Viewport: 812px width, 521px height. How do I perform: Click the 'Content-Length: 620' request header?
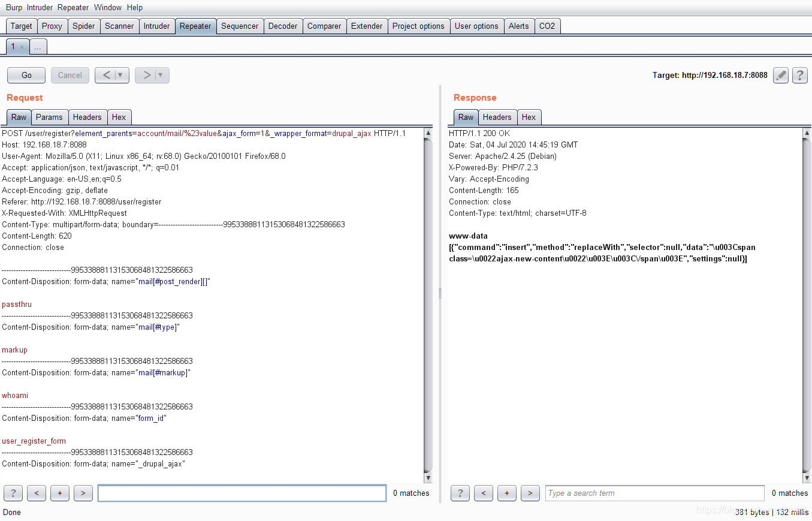point(37,236)
